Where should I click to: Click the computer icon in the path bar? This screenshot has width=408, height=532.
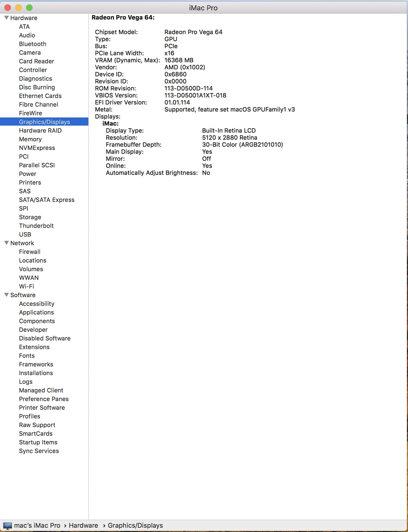pyautogui.click(x=7, y=525)
